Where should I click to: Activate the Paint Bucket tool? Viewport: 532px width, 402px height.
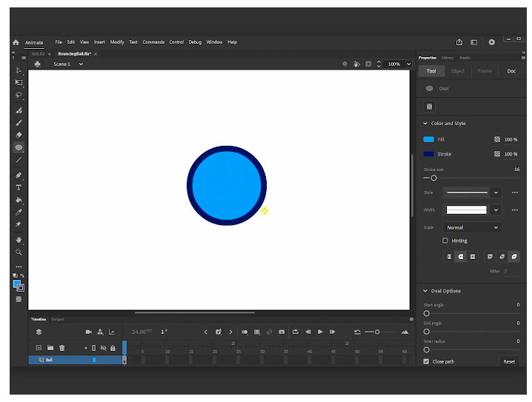click(x=19, y=200)
